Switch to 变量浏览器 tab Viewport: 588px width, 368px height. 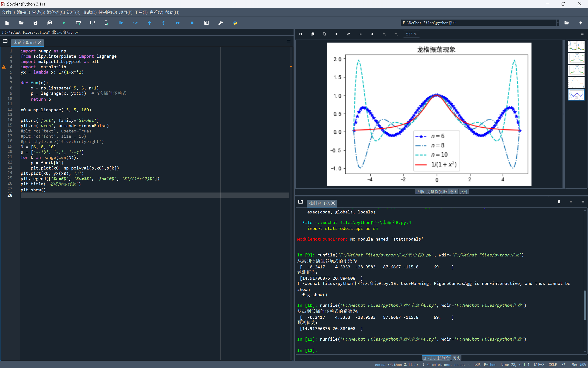(x=437, y=192)
